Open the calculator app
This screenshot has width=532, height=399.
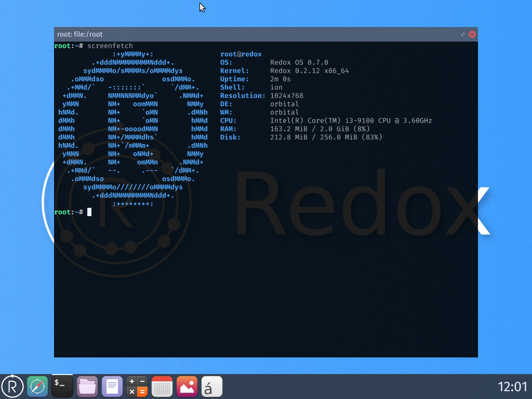click(137, 387)
